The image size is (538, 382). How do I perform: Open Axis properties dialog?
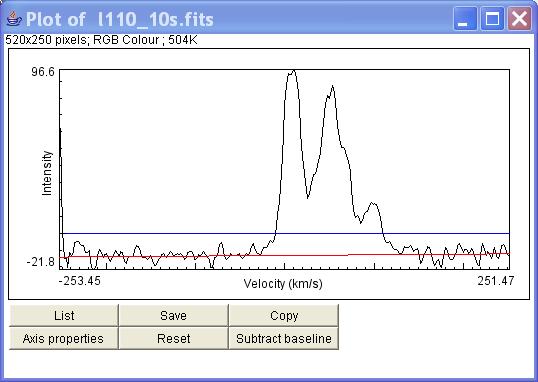[64, 338]
